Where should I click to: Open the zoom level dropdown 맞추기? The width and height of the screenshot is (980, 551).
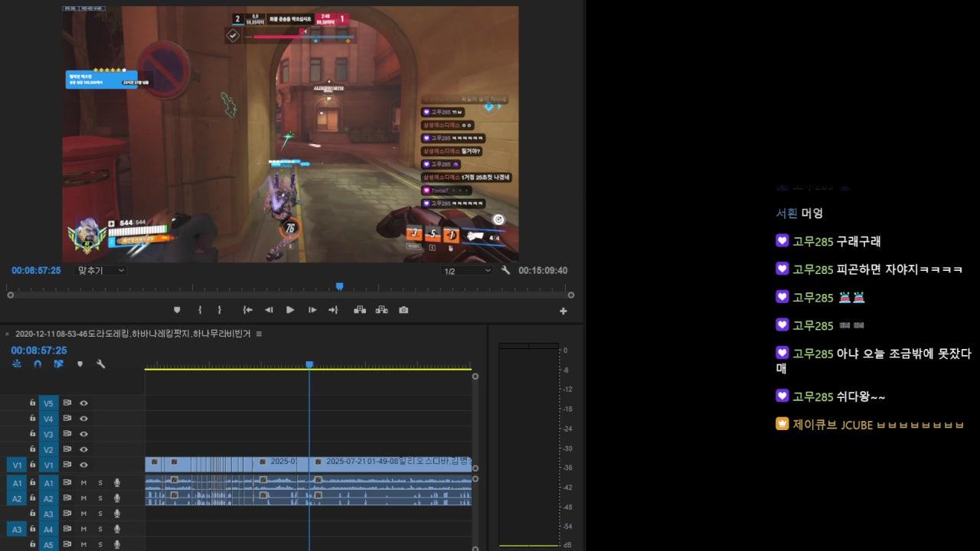tap(100, 270)
